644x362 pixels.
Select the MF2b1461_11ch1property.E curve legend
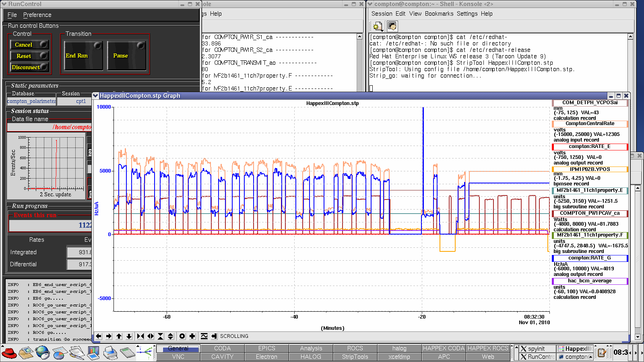click(590, 191)
